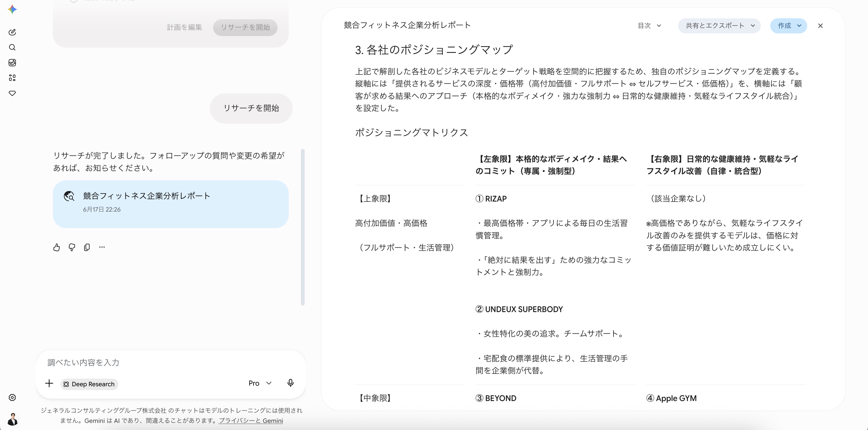Click the 【左象限】 column header
Screen dimensions: 868x430
tap(551, 165)
